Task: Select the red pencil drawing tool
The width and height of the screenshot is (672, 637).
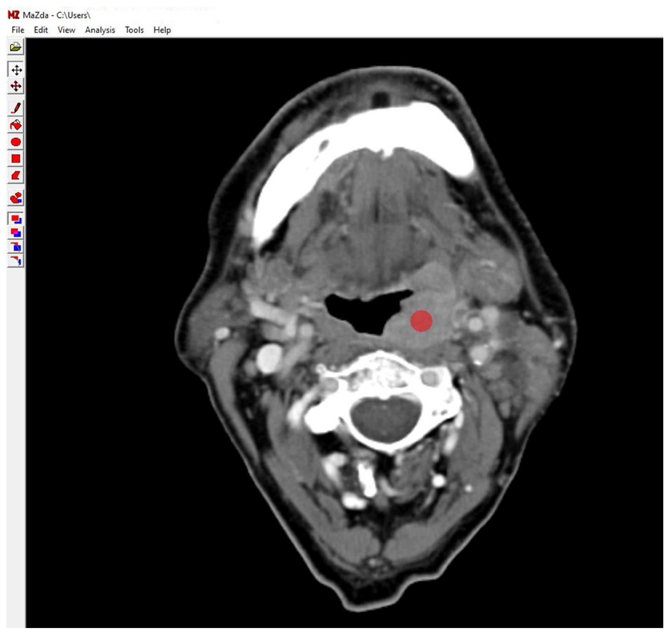Action: point(16,108)
